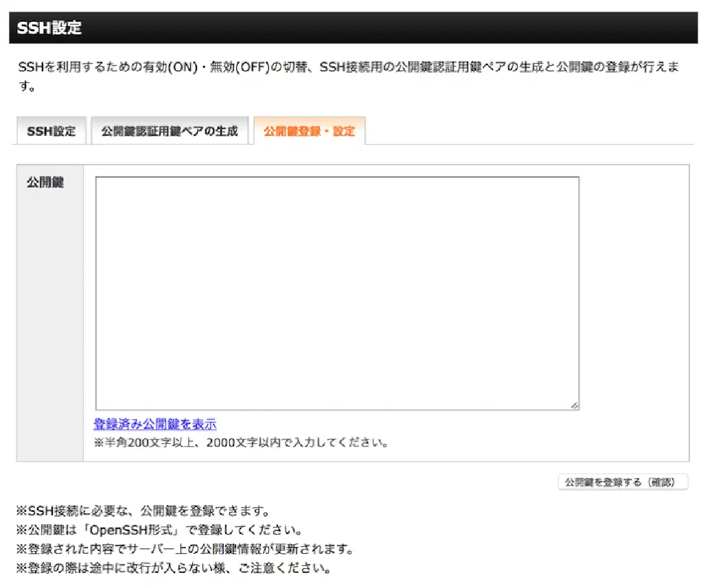Switch to the SSH設定 tab
The image size is (703, 588).
(x=51, y=131)
